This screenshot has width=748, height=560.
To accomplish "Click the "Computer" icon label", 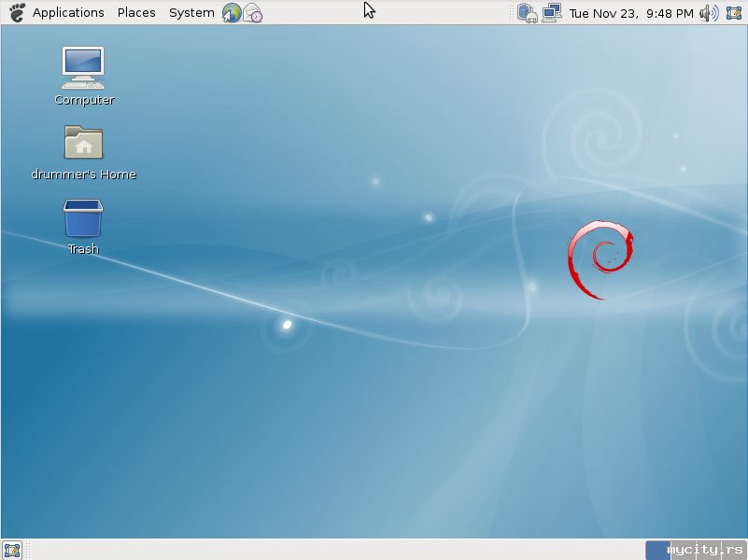I will coord(84,100).
